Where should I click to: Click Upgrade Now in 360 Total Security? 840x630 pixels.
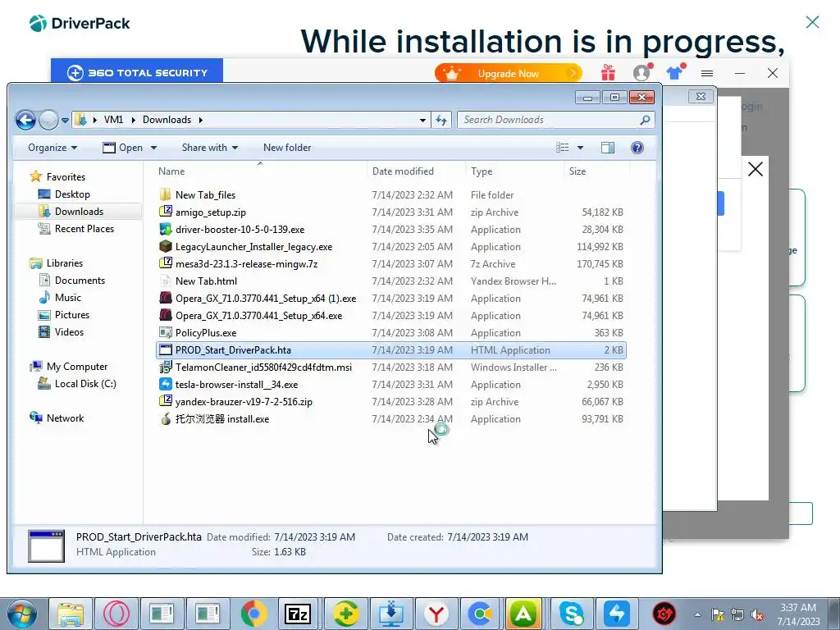(508, 73)
